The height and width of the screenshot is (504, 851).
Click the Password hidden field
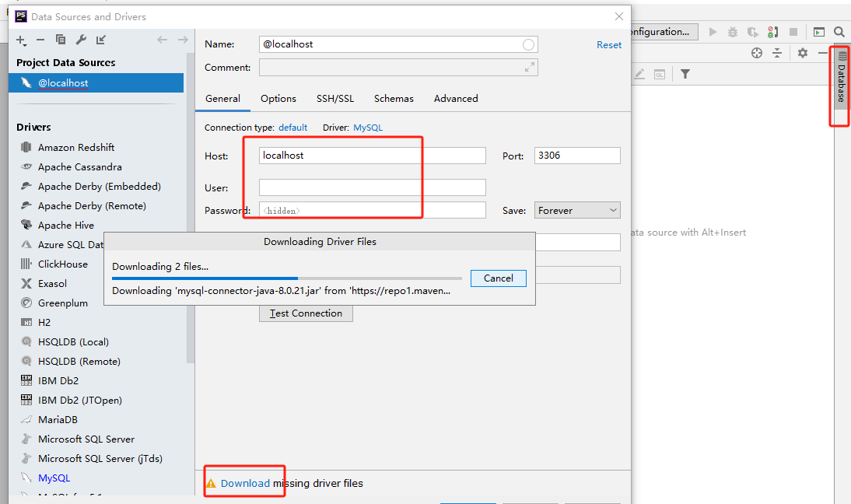(373, 211)
